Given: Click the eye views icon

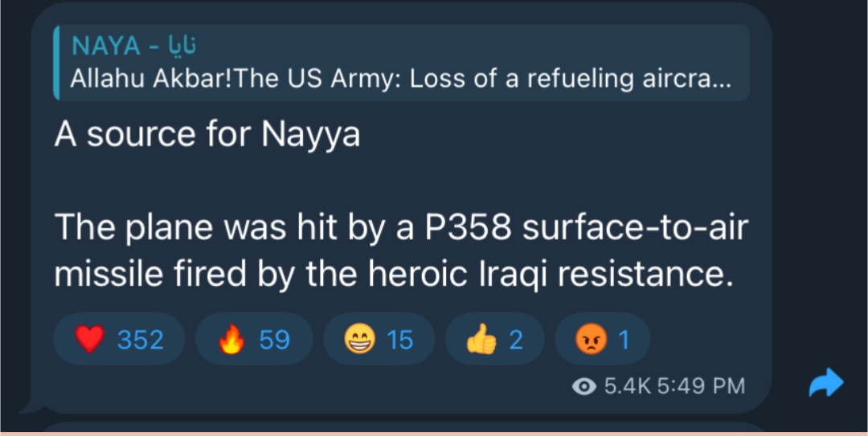Looking at the screenshot, I should (584, 386).
